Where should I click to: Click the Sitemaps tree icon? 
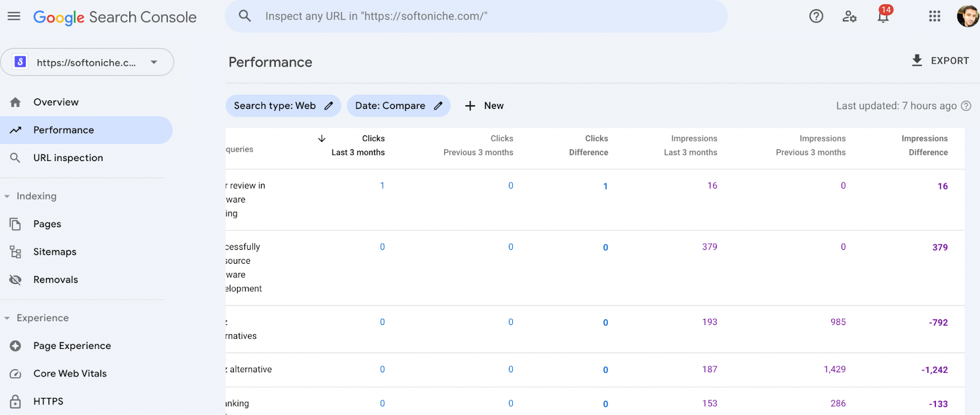tap(15, 252)
